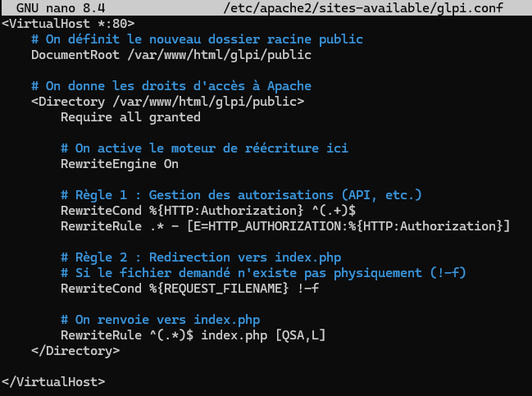Click the Règle 1 Gestion des autorisations comment
Image resolution: width=532 pixels, height=396 pixels.
[x=241, y=195]
